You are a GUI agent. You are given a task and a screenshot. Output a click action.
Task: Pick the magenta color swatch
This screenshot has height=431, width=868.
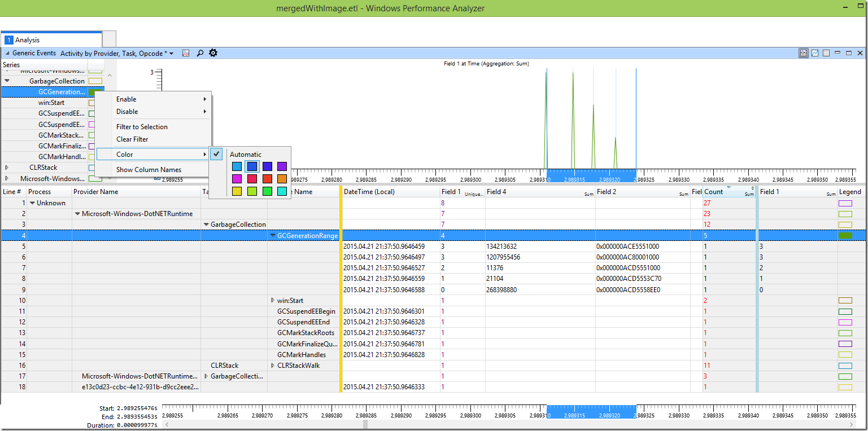tap(237, 179)
